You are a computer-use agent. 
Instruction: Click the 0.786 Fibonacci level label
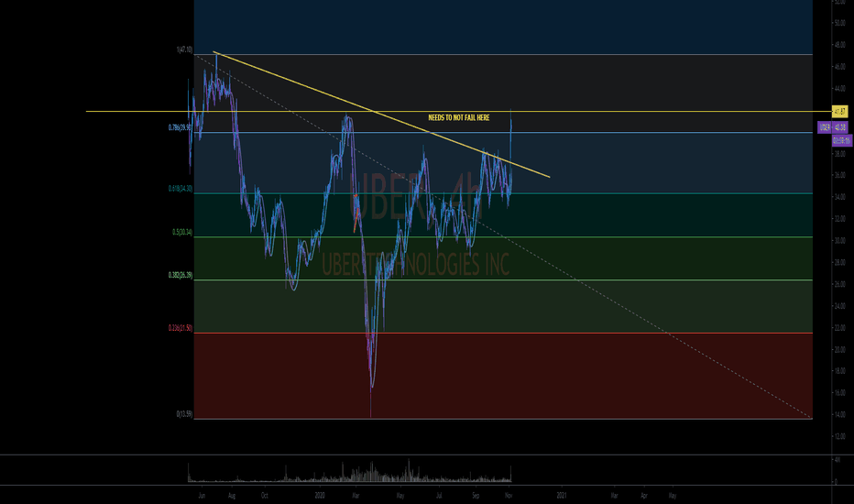(181, 127)
